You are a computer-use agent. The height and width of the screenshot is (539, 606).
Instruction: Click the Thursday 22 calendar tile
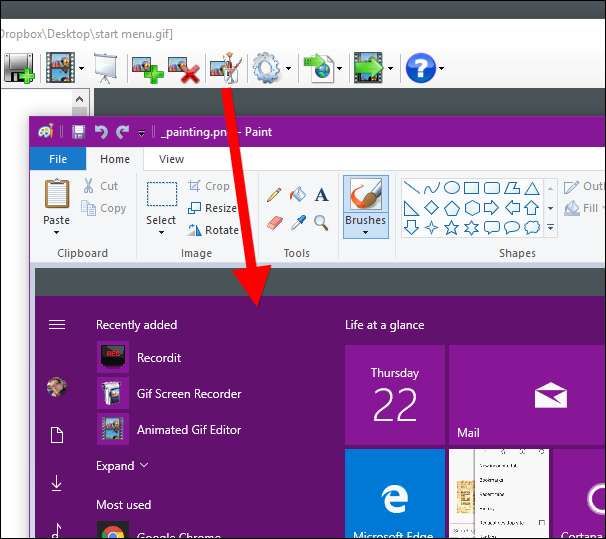[394, 394]
